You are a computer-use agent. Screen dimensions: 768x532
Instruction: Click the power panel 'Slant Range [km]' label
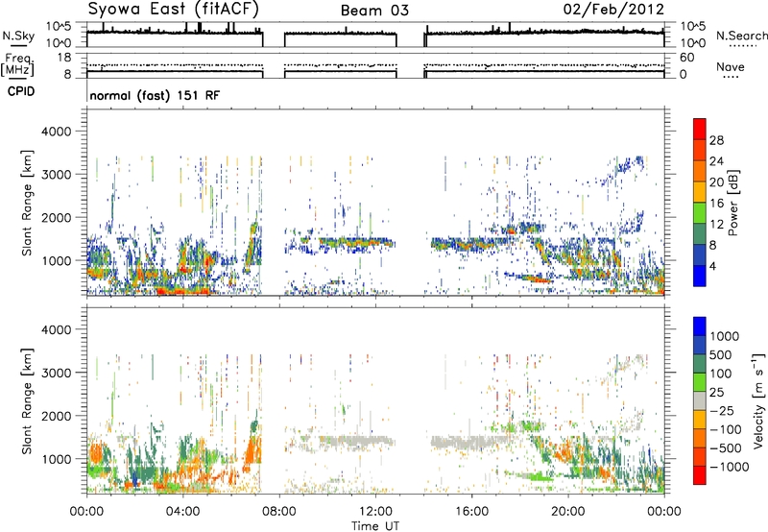pyautogui.click(x=27, y=203)
